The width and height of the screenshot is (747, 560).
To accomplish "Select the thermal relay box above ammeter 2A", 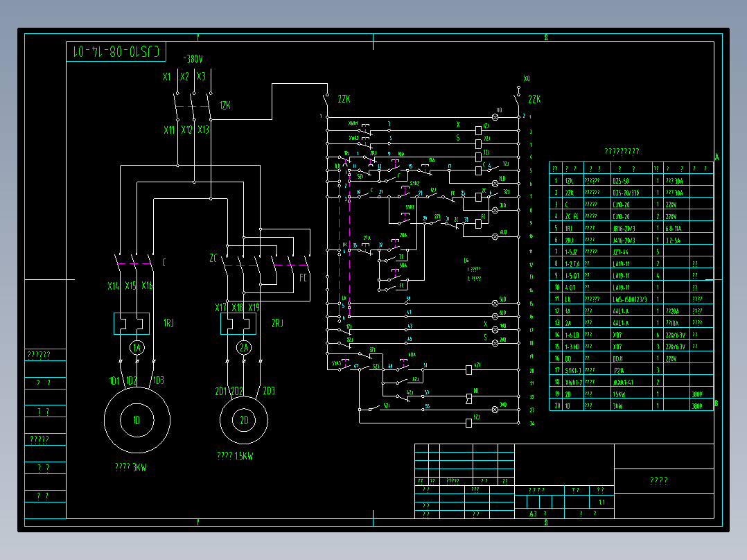I will [x=238, y=324].
